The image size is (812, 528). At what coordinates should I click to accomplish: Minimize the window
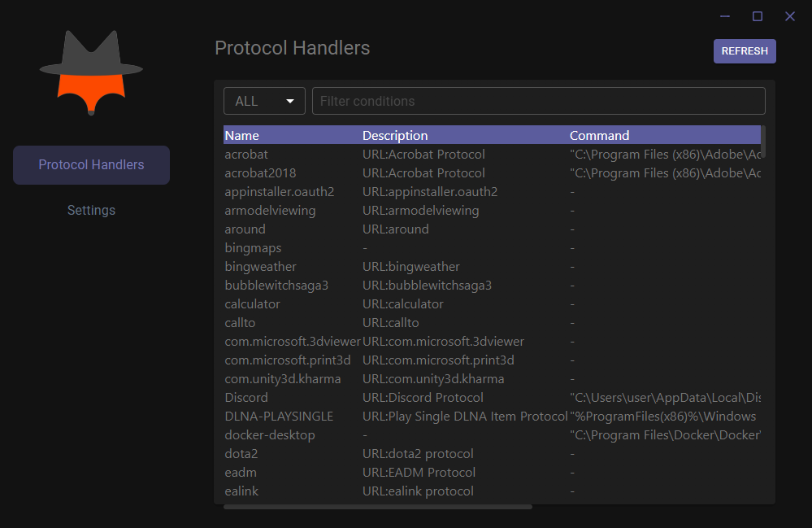tap(725, 16)
